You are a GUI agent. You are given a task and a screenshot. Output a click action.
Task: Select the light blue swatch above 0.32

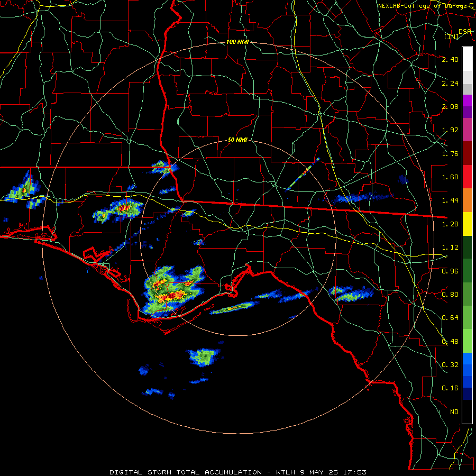(x=467, y=359)
